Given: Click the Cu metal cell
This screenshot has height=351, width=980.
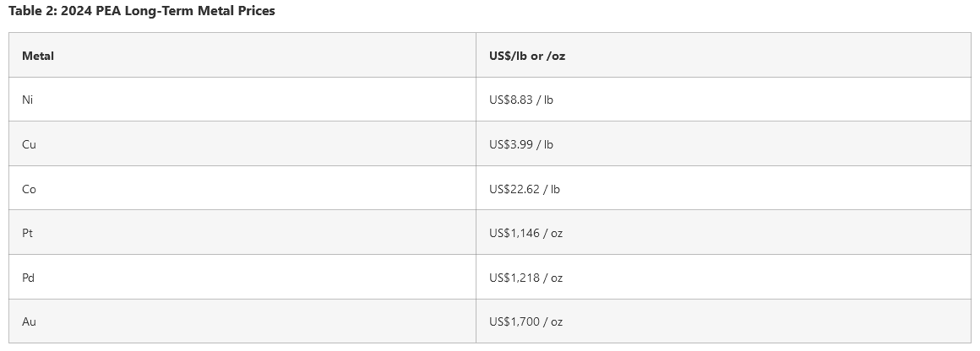Looking at the screenshot, I should (29, 144).
